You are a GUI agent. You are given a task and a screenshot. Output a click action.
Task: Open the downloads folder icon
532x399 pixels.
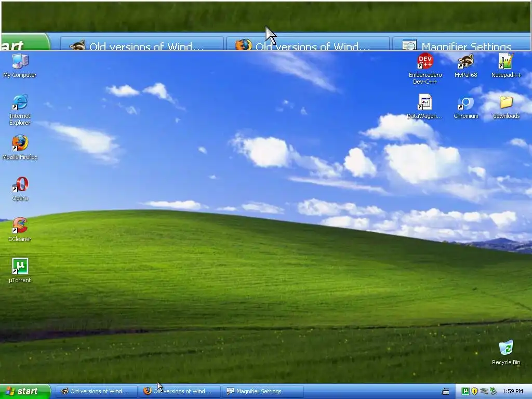[506, 107]
